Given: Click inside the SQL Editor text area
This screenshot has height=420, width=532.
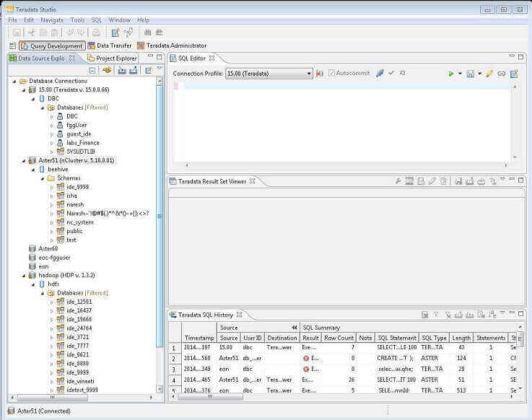Looking at the screenshot, I should tap(343, 122).
